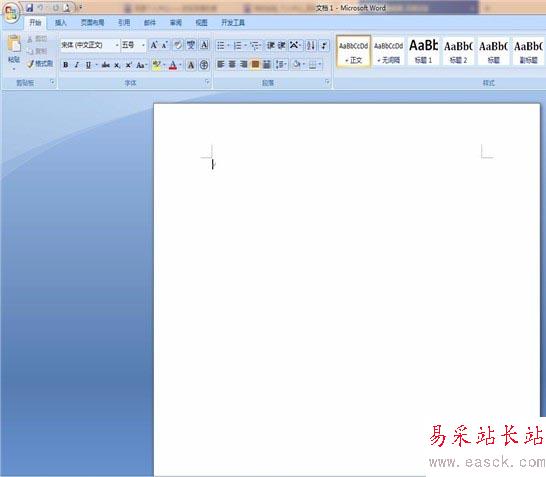Screen dimensions: 546x477
Task: Open the Paragraph (段落) dialog launcher
Action: tap(328, 82)
